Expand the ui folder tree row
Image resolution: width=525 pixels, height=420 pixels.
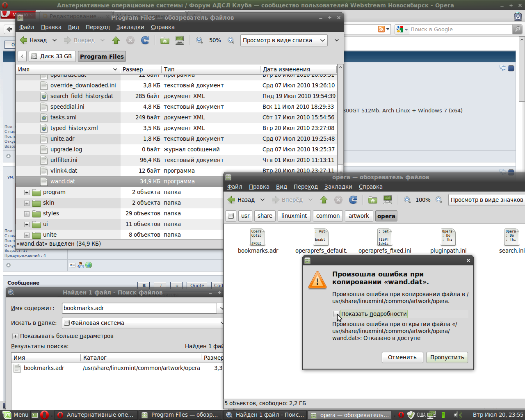(27, 224)
